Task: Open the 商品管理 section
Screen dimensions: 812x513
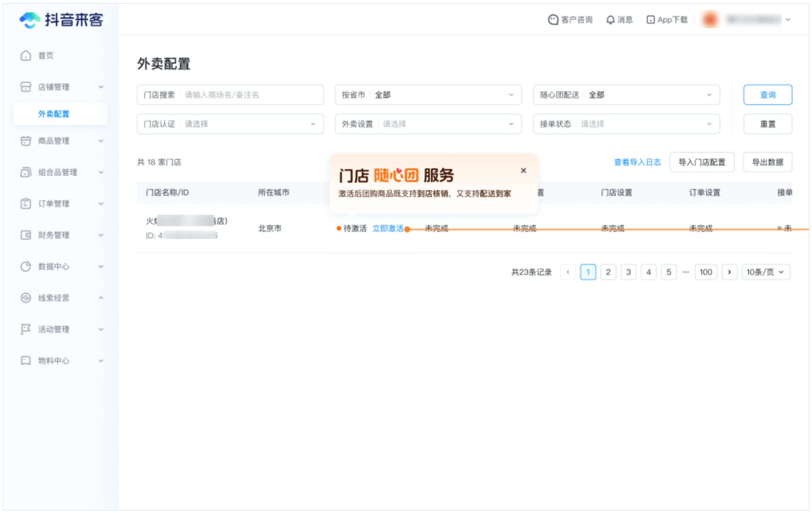Action: 54,141
